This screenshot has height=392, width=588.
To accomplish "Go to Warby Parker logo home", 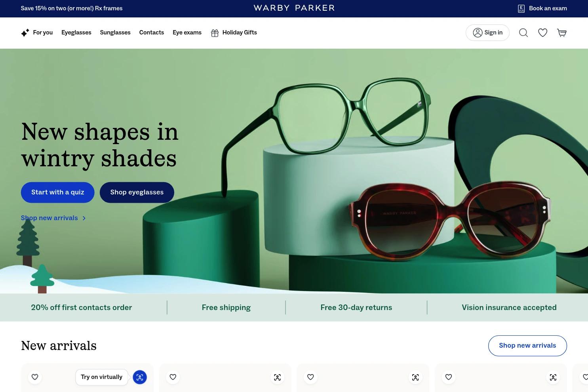I will coord(294,8).
